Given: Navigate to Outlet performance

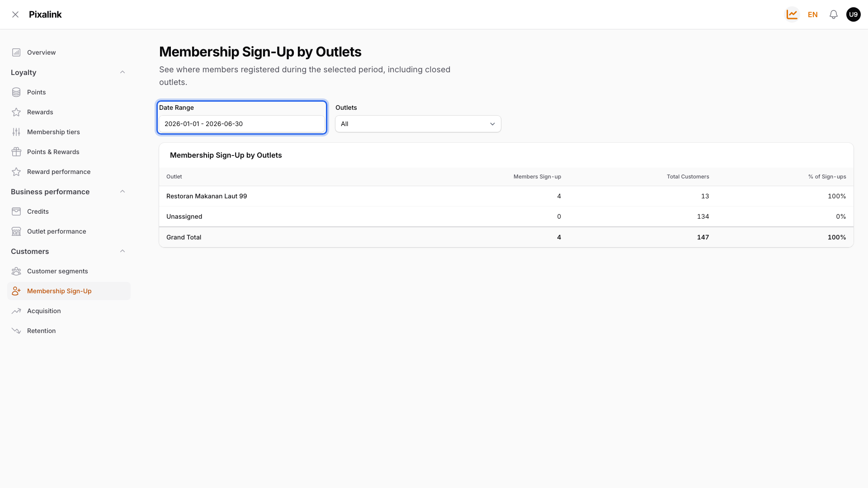Looking at the screenshot, I should 69,231.
